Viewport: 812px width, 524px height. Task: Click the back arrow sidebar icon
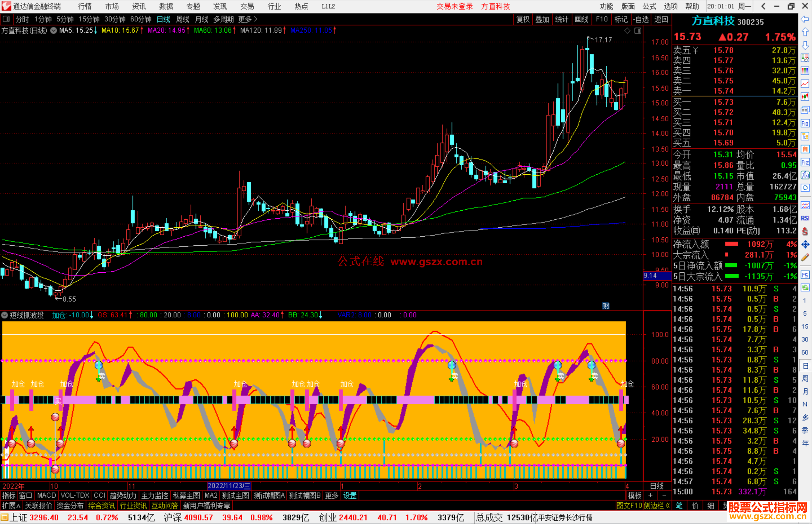805,19
